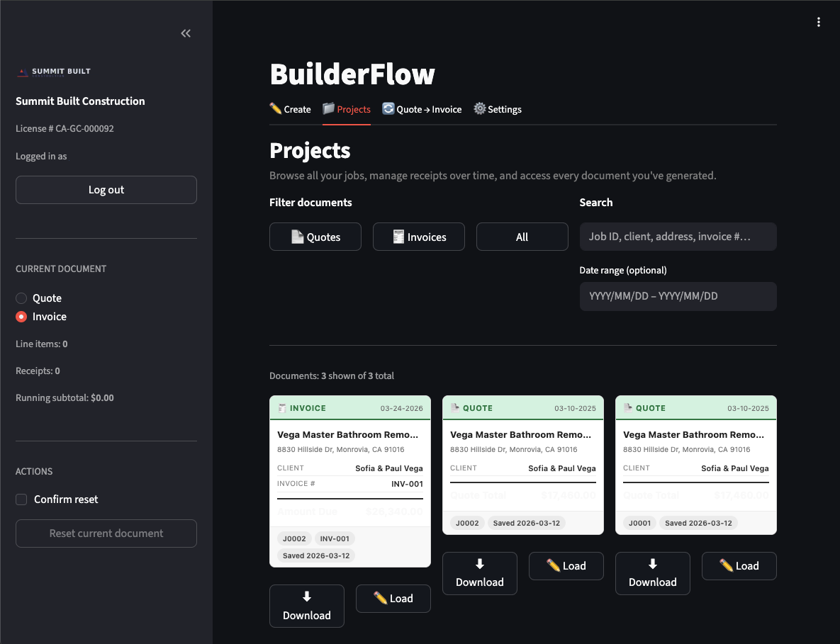
Task: Click Reset current document
Action: (x=106, y=533)
